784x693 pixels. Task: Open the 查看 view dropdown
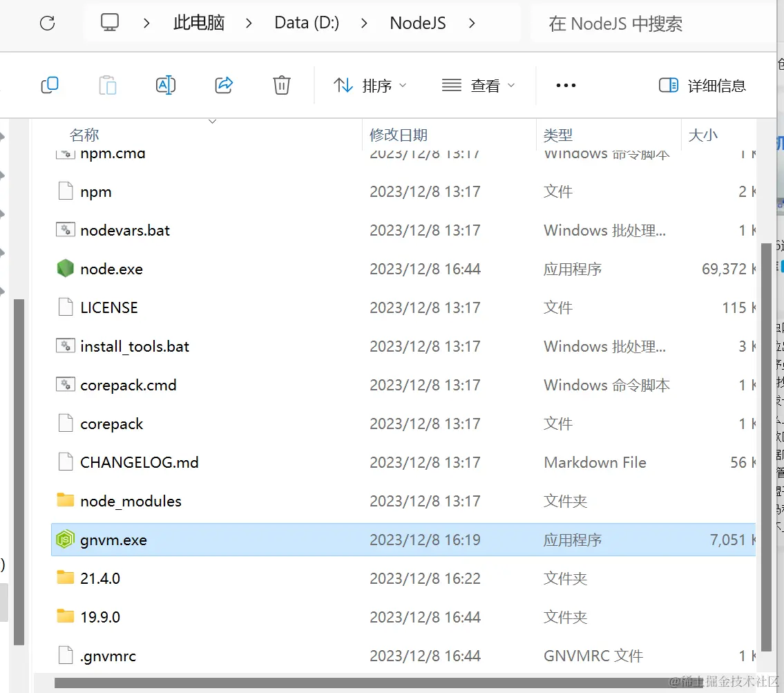point(478,86)
